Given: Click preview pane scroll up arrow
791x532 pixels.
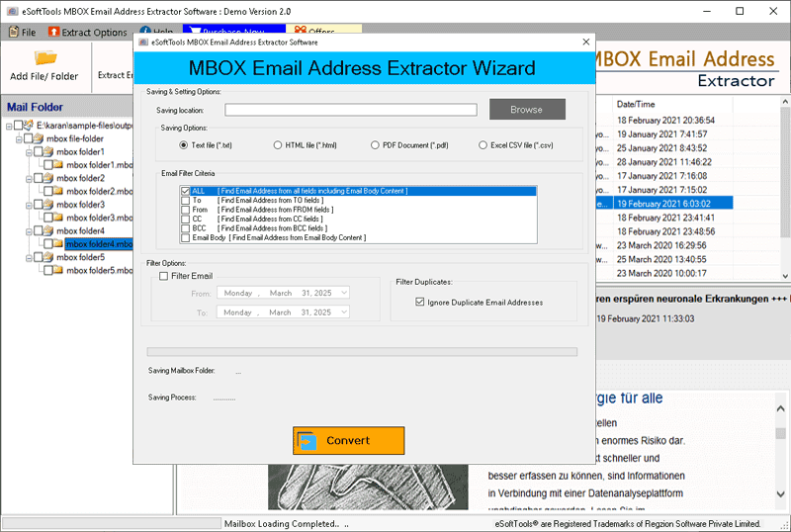Looking at the screenshot, I should point(780,408).
